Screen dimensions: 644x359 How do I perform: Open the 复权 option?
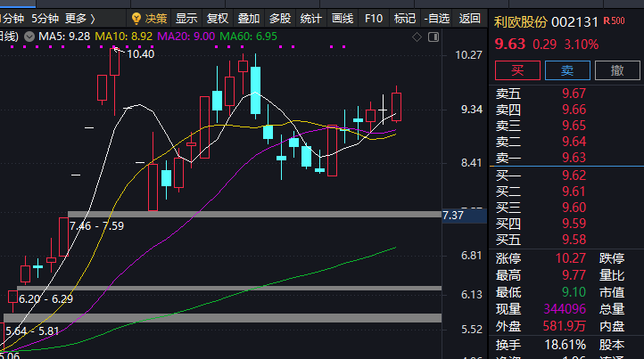coord(218,19)
